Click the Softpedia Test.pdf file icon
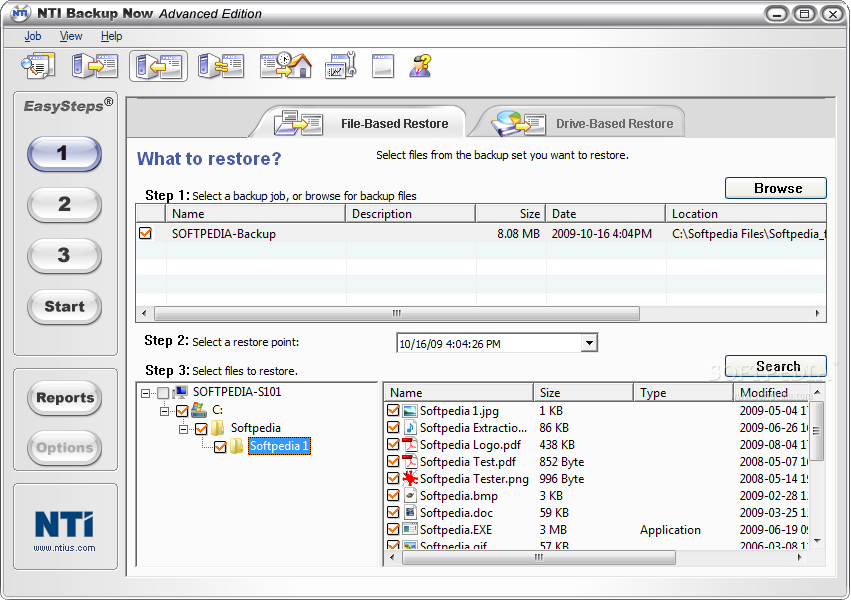Image resolution: width=851 pixels, height=601 pixels. [x=410, y=461]
